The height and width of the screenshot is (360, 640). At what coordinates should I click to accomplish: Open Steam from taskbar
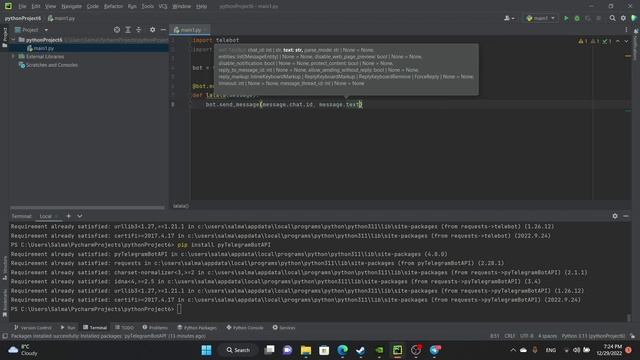pyautogui.click(x=361, y=350)
